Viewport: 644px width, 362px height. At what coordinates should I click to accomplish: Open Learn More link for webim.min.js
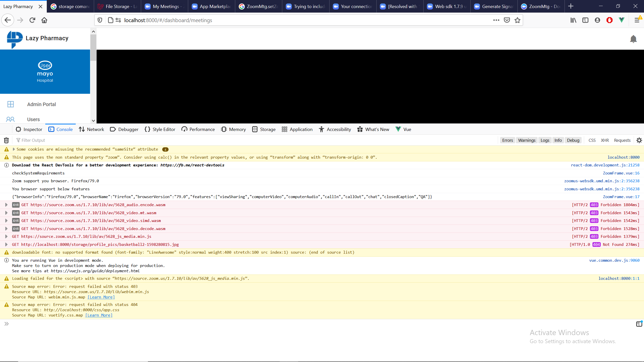[101, 297]
